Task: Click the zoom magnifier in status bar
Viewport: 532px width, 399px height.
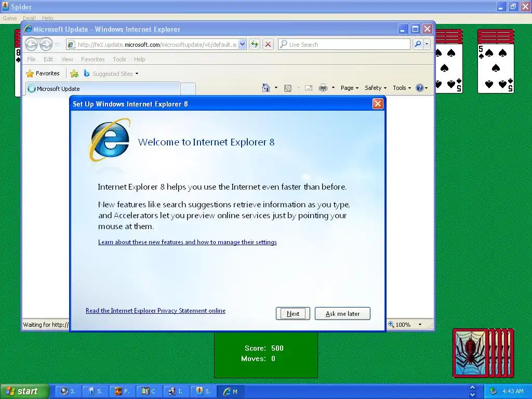Action: pos(391,324)
